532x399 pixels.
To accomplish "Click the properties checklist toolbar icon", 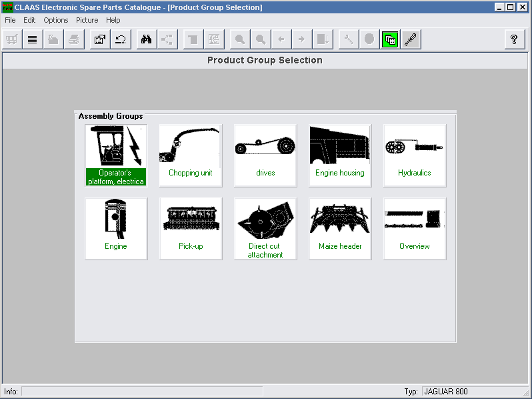I will [x=100, y=39].
